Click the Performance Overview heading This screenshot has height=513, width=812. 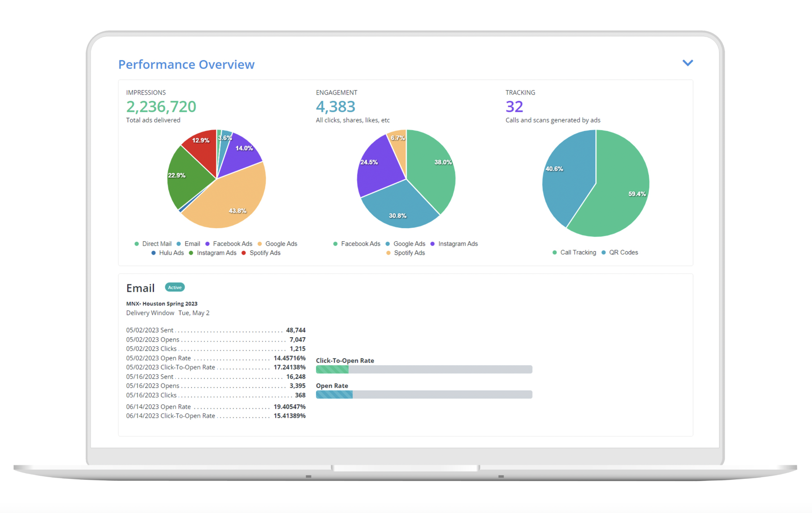click(186, 65)
